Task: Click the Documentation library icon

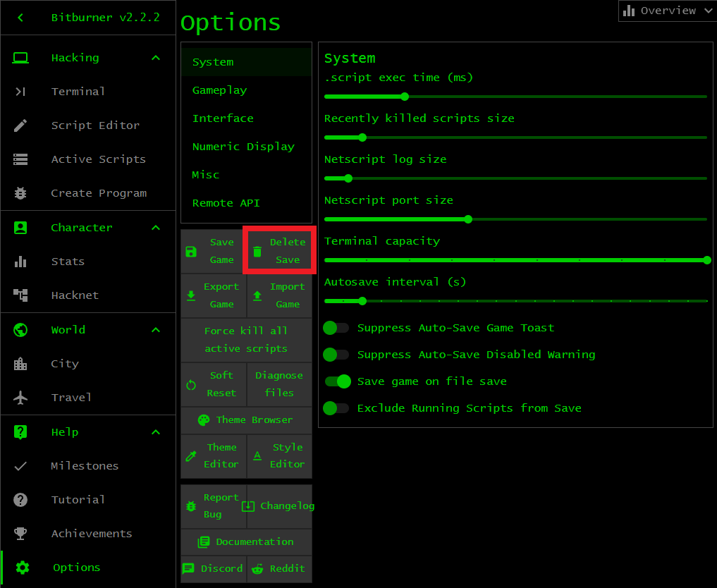Action: coord(204,542)
